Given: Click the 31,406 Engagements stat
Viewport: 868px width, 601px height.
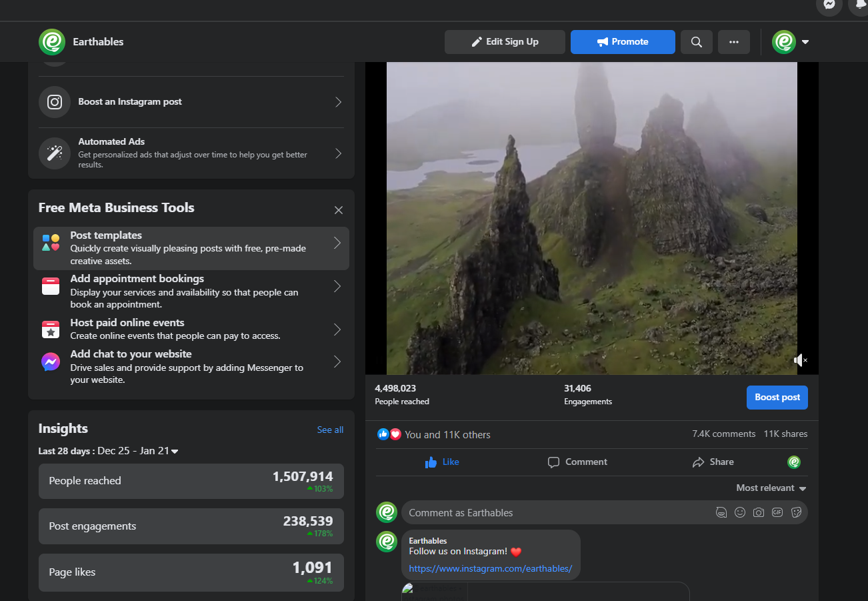Looking at the screenshot, I should pyautogui.click(x=588, y=395).
